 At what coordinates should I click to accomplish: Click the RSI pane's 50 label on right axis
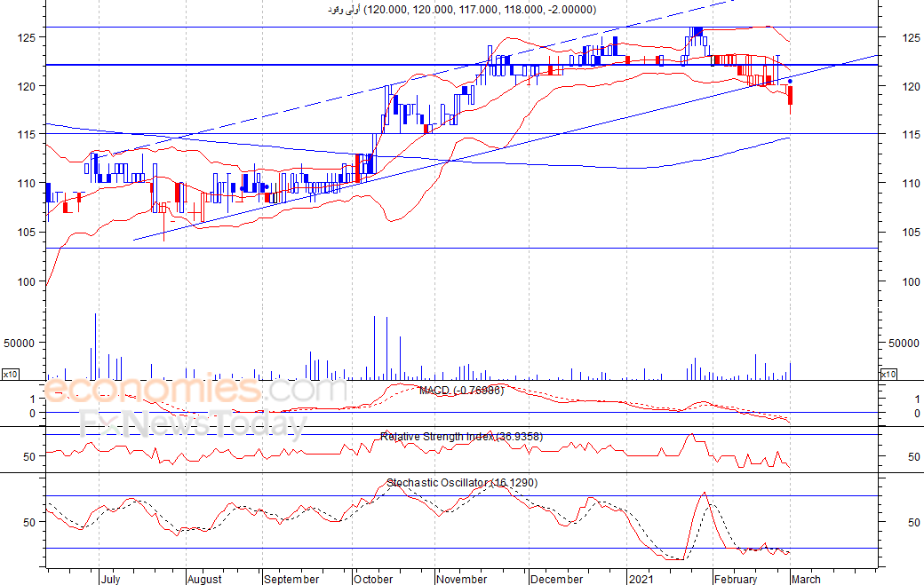point(913,456)
